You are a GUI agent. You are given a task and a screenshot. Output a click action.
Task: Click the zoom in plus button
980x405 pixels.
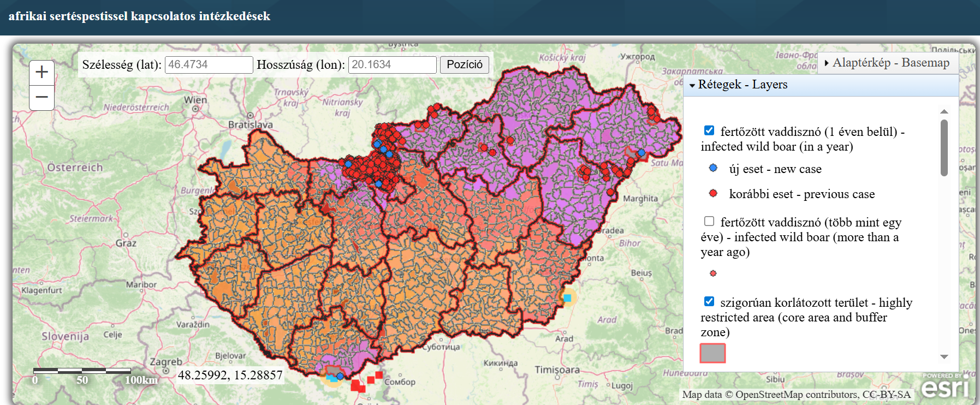coord(41,72)
